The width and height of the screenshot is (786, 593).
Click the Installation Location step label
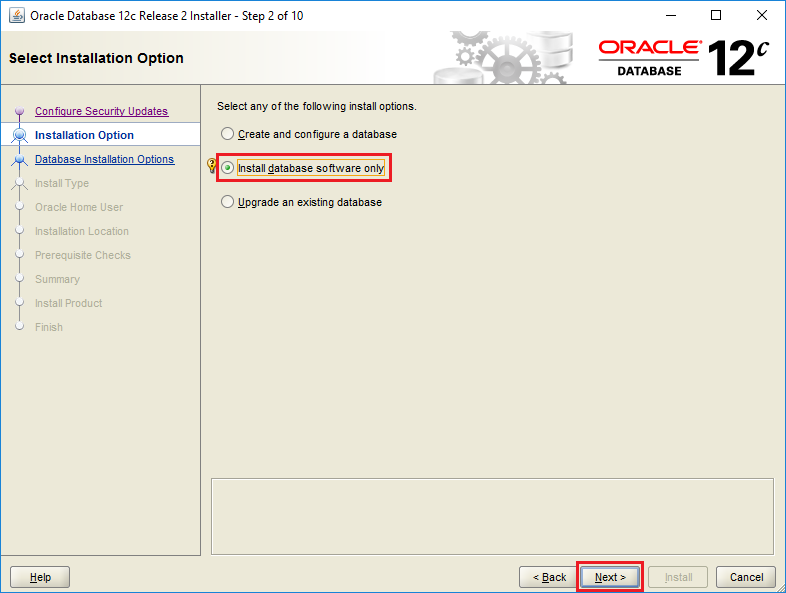[x=82, y=232]
